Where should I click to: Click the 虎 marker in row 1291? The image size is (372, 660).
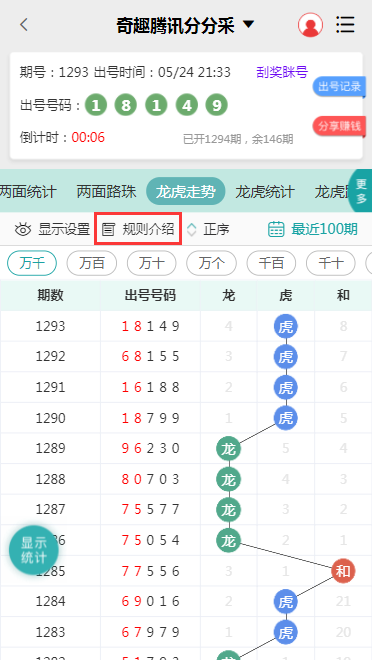click(x=286, y=387)
